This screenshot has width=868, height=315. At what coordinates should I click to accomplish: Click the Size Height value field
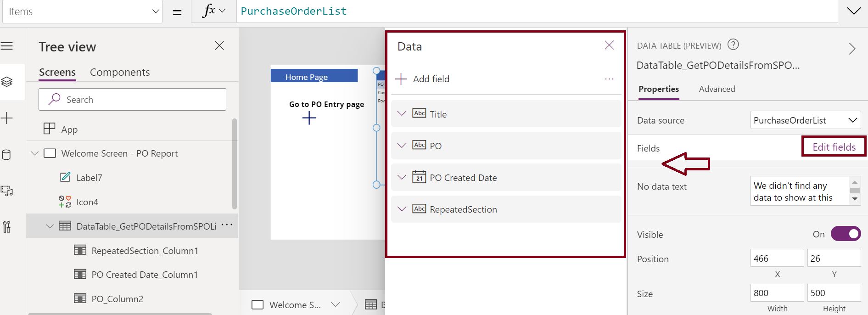(x=834, y=292)
